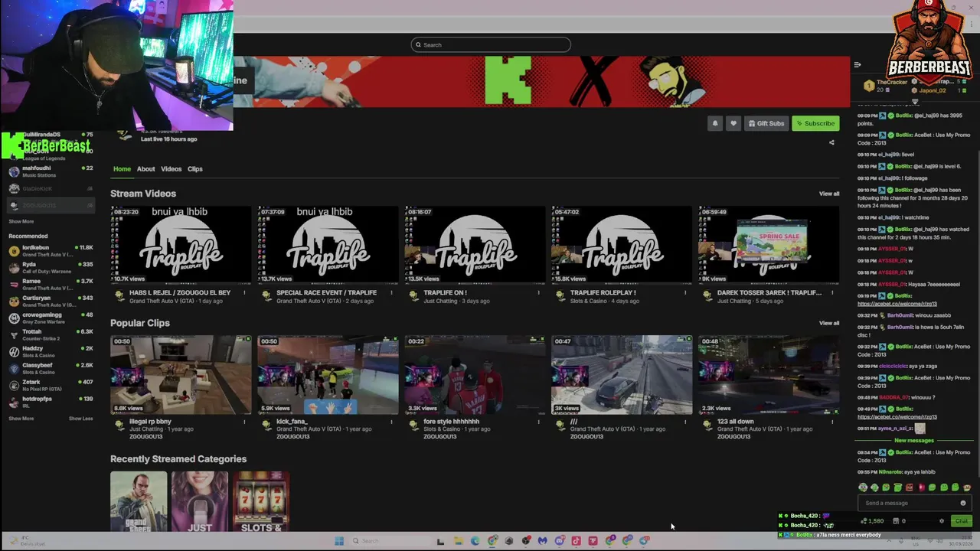980x551 pixels.
Task: Open options menu for TRAPLIFE ROLEPLAY ! video
Action: pyautogui.click(x=685, y=292)
